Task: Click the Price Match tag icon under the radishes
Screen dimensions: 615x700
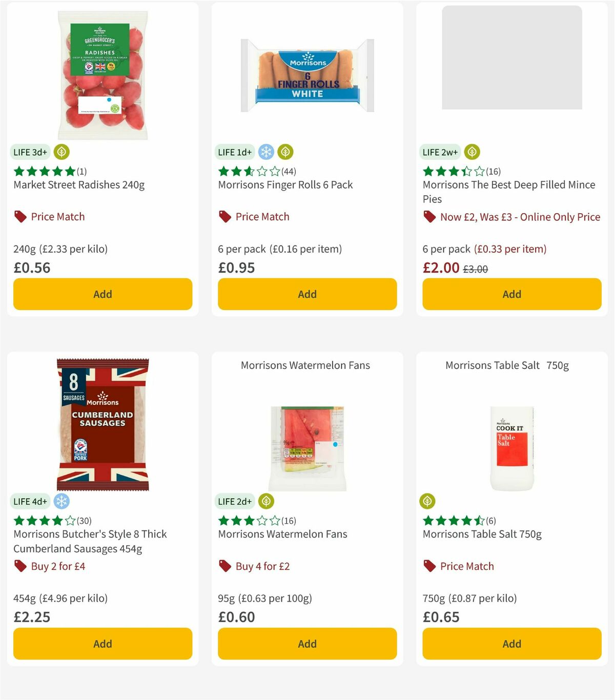Action: click(20, 216)
